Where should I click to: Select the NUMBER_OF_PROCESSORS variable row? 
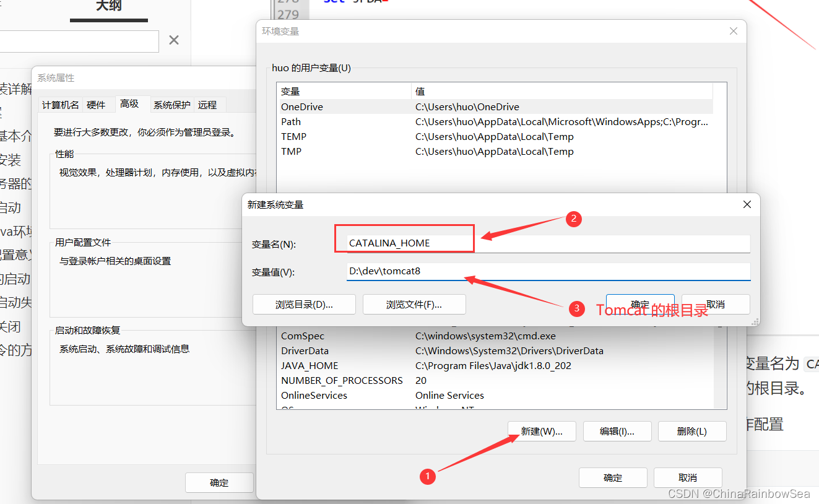click(495, 380)
